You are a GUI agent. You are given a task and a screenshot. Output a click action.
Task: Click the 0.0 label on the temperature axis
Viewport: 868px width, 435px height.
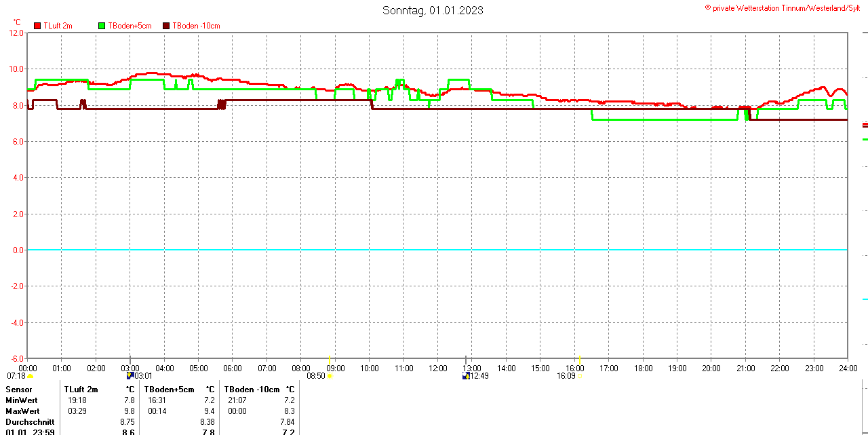pos(17,250)
